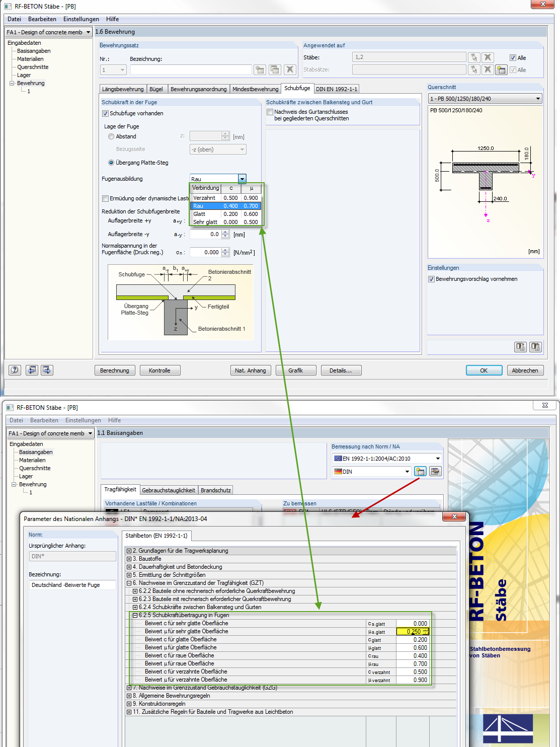Screen dimensions: 560x747
Task: Expand 7. Nachweise Gebrauchstauglichkeit node
Action: (x=129, y=688)
